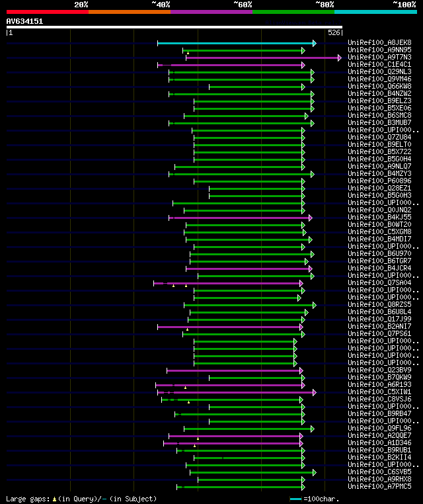Go to the UniRef100_B4MZY3 hit
The image size is (423, 504).
tap(379, 173)
